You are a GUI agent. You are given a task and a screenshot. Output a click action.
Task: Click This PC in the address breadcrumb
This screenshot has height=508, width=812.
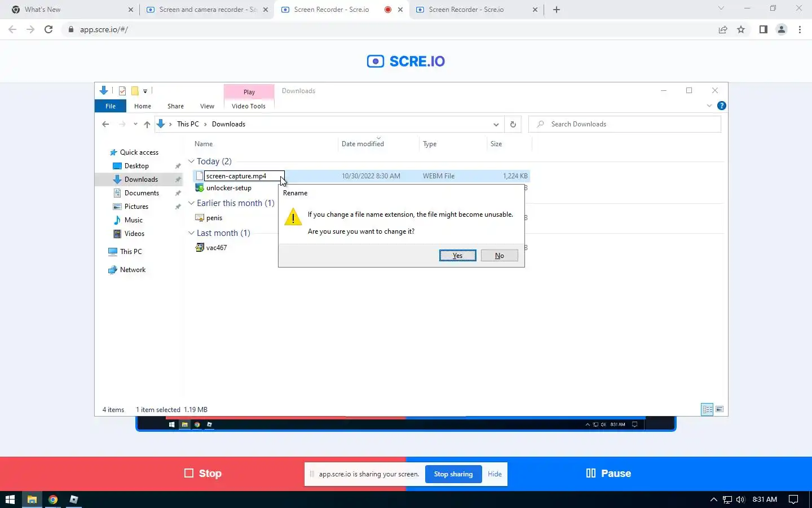tap(188, 124)
